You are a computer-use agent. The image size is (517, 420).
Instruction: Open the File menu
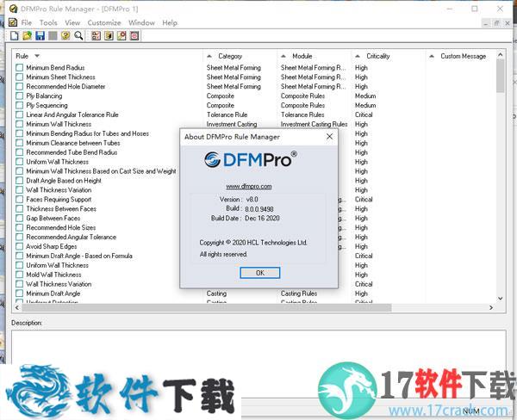pyautogui.click(x=27, y=22)
